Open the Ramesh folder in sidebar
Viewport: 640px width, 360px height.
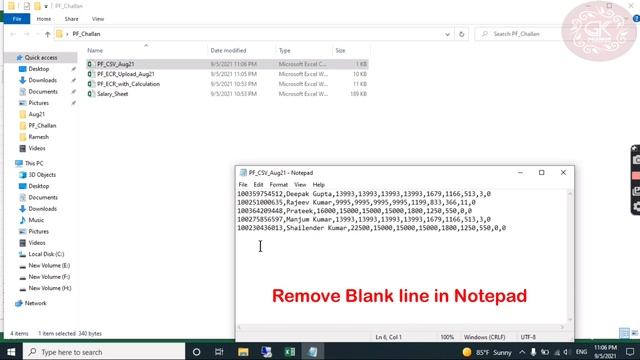(x=38, y=137)
